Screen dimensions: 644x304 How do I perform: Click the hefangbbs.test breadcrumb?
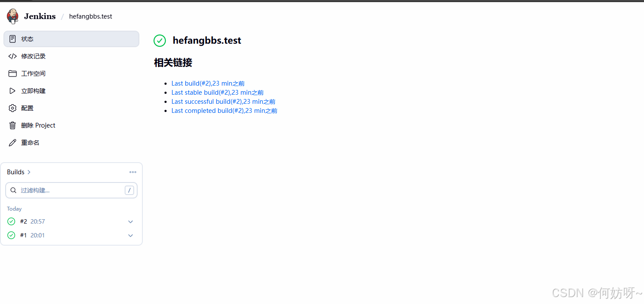[x=90, y=16]
